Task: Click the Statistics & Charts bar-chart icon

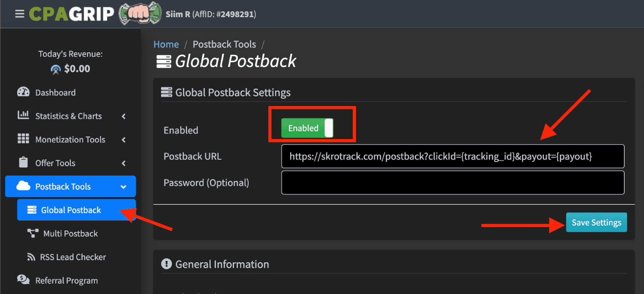Action: 23,115
